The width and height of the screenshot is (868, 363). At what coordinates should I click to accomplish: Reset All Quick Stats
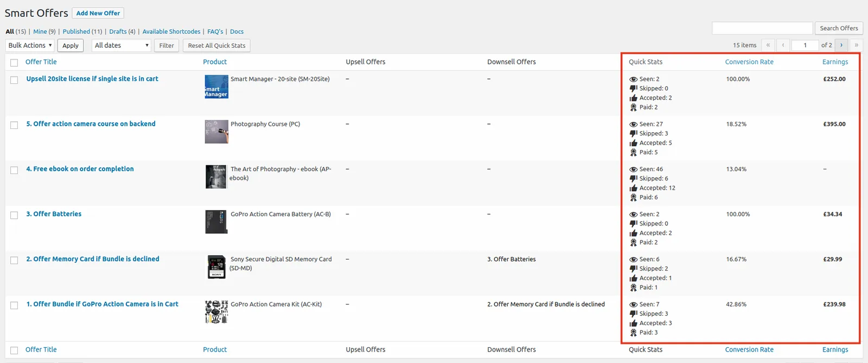point(216,46)
